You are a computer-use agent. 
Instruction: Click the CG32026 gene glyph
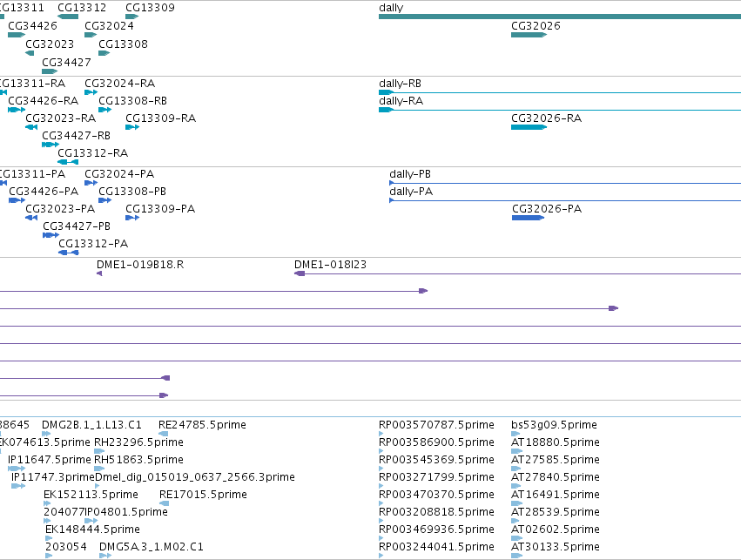coord(529,35)
